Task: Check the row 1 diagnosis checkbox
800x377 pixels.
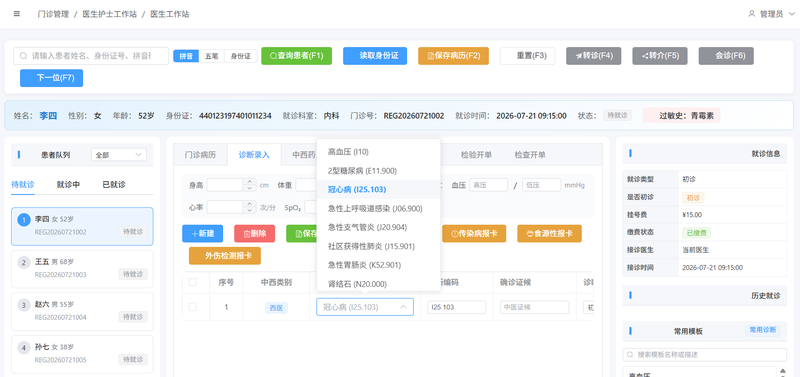Action: click(x=193, y=307)
